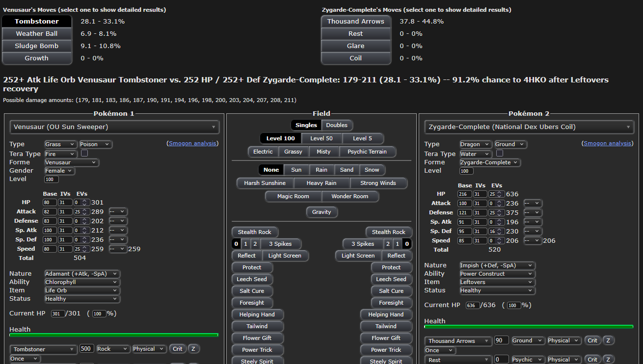This screenshot has width=643, height=364.
Task: Open Venusaur's Gender dropdown
Action: pyautogui.click(x=59, y=171)
